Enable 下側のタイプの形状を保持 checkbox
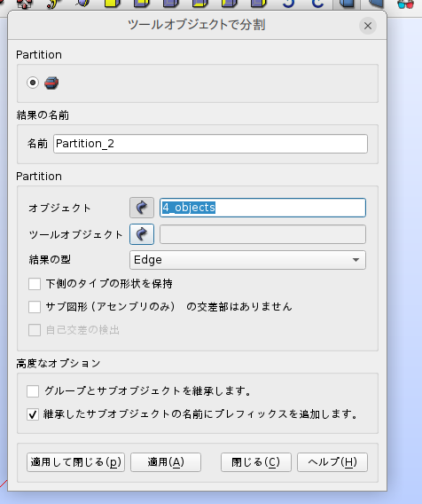422x504 pixels. [35, 284]
